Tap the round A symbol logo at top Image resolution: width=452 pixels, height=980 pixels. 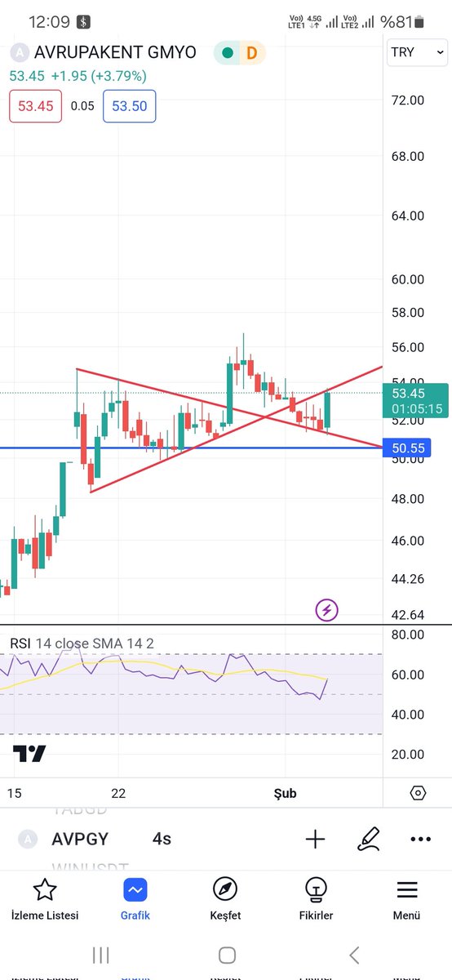19,53
